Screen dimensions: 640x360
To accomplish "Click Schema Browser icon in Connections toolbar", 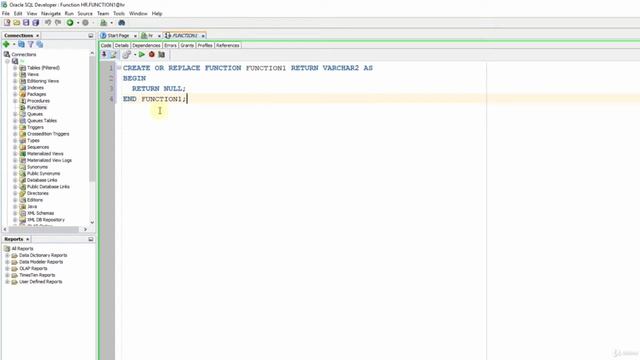I will coord(40,44).
